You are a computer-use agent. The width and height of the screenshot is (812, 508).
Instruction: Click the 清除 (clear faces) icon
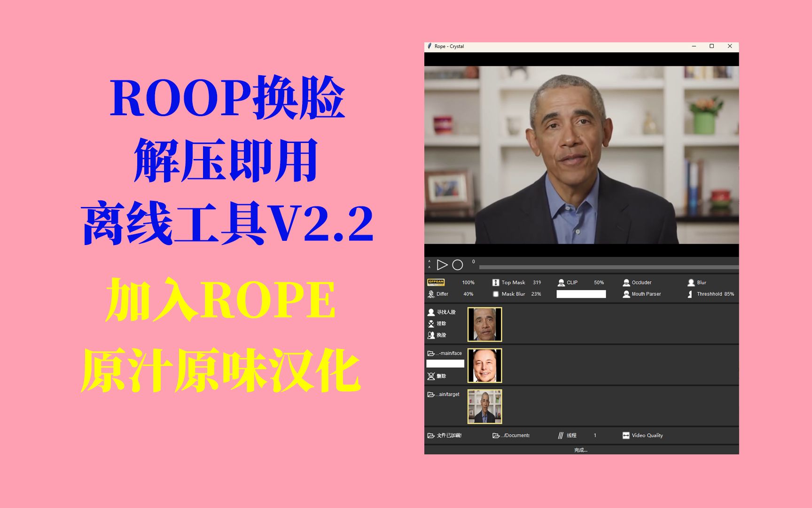pos(430,324)
